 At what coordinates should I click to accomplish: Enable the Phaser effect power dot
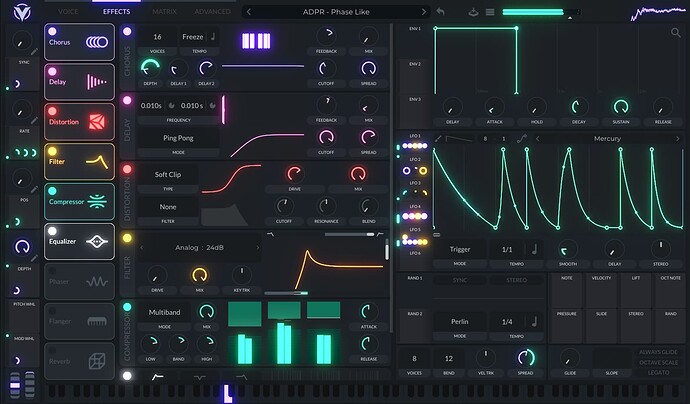52,271
